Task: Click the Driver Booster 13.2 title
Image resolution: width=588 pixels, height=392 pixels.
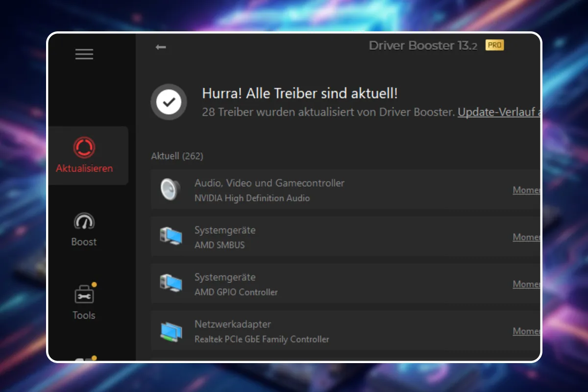Action: point(422,45)
